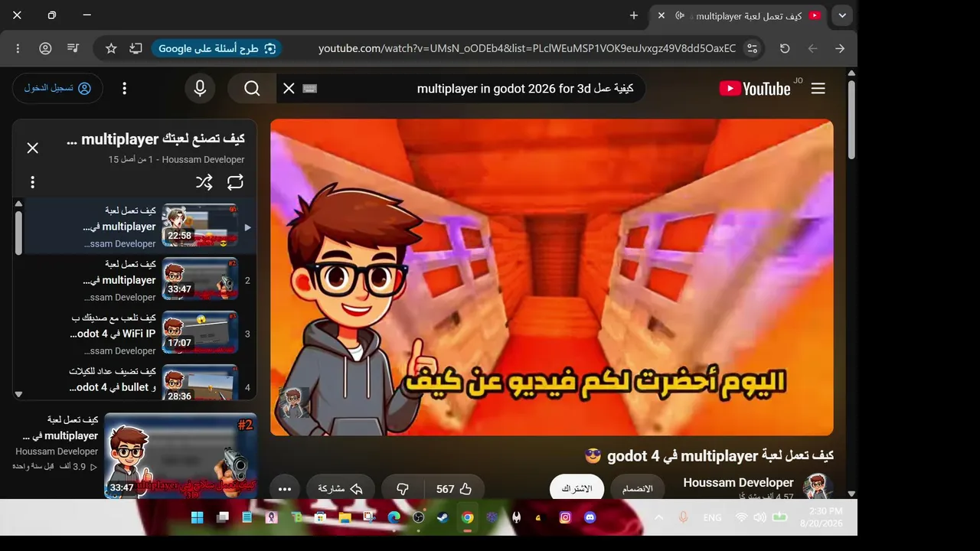Image resolution: width=980 pixels, height=551 pixels.
Task: Start a voice search with the microphone
Action: coord(200,89)
